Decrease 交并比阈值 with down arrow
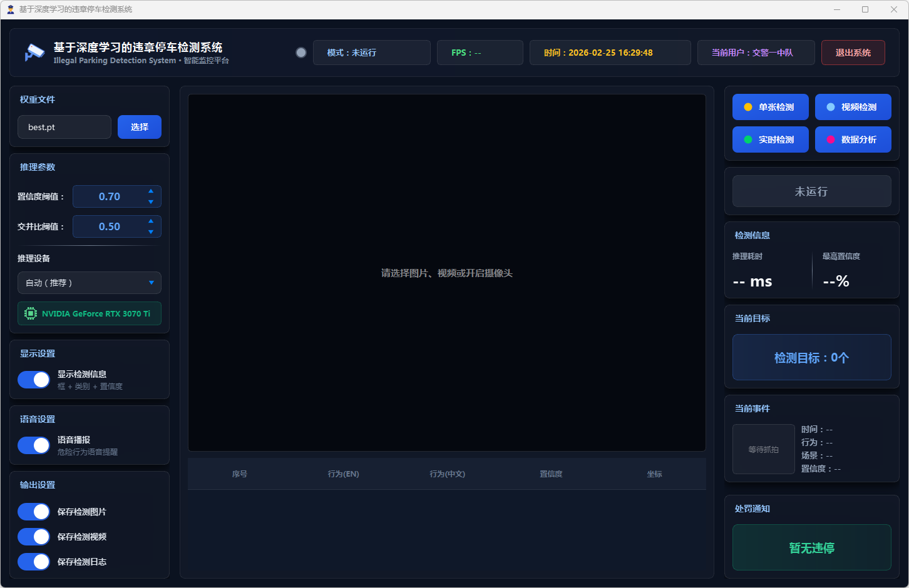 pyautogui.click(x=151, y=231)
